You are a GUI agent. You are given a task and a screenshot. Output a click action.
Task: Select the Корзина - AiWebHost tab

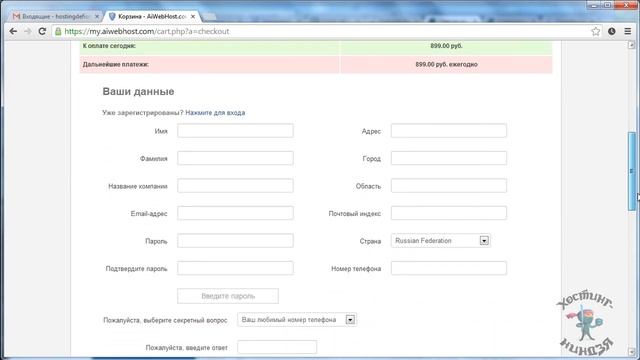pyautogui.click(x=151, y=16)
